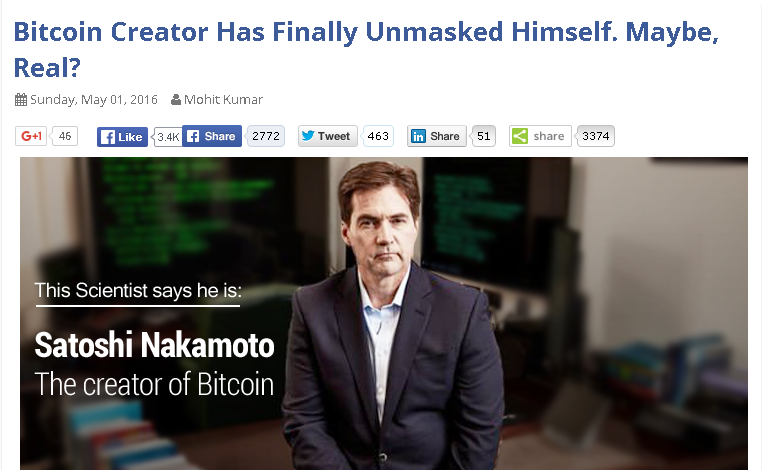Open author Mohit Kumar's profile link
Screen dimensions: 768x470
click(x=223, y=100)
